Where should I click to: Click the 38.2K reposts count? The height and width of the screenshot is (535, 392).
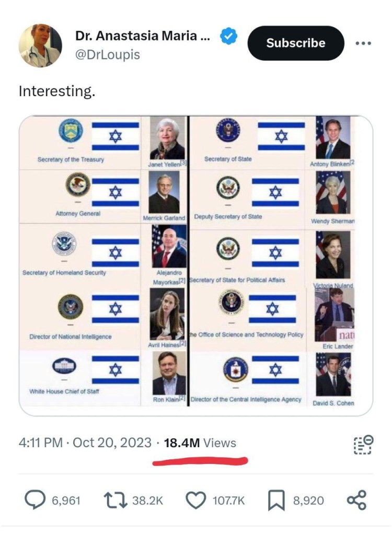(147, 501)
